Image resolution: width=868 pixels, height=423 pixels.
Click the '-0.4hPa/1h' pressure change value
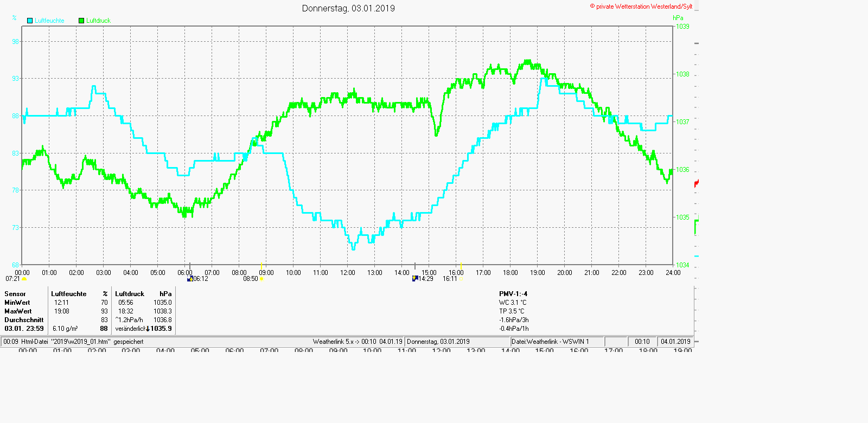514,329
